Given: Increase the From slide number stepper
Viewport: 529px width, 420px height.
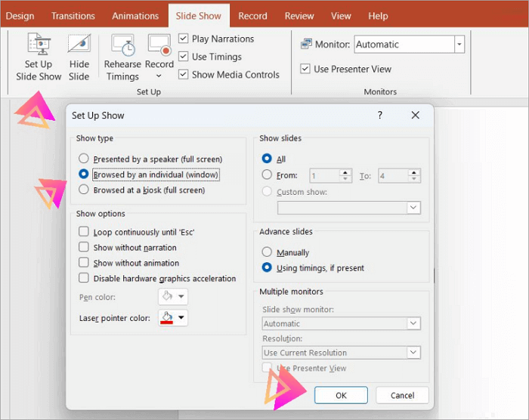Looking at the screenshot, I should pos(345,172).
